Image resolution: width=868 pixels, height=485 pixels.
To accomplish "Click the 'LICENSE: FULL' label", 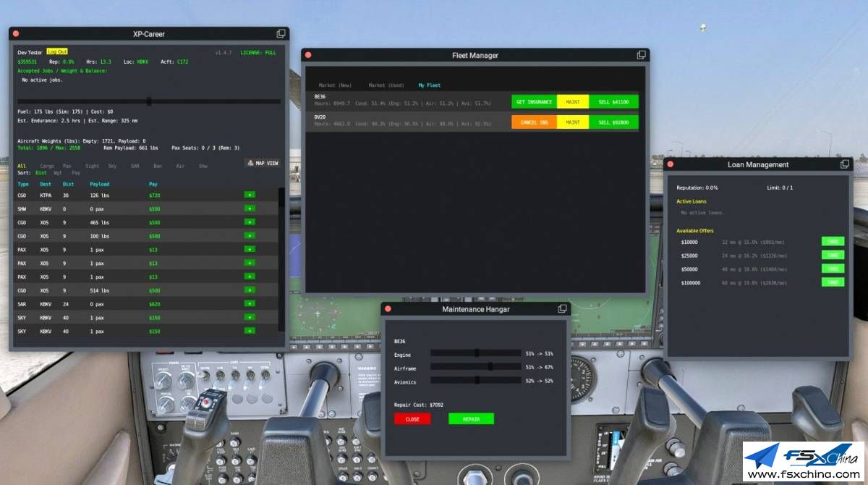I will pyautogui.click(x=258, y=52).
